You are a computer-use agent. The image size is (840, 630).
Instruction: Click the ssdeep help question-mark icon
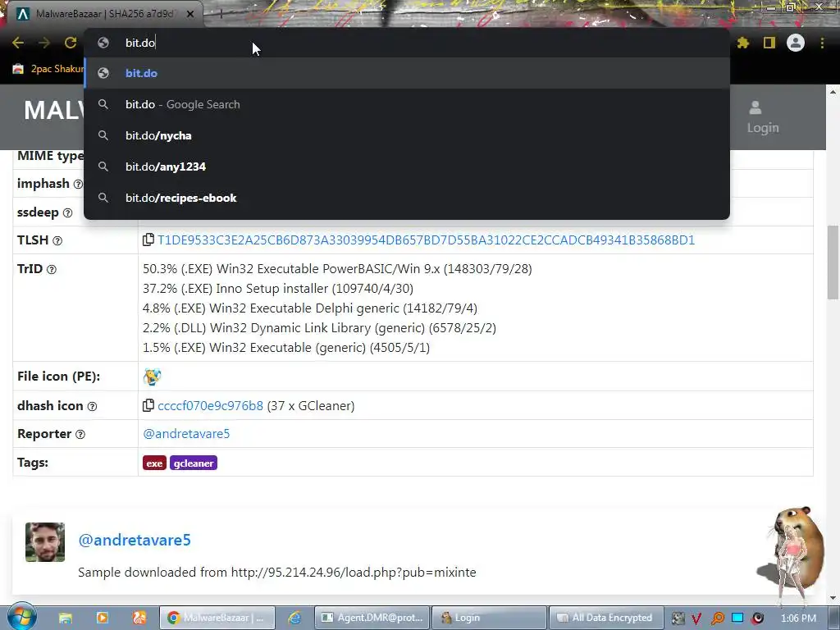67,212
